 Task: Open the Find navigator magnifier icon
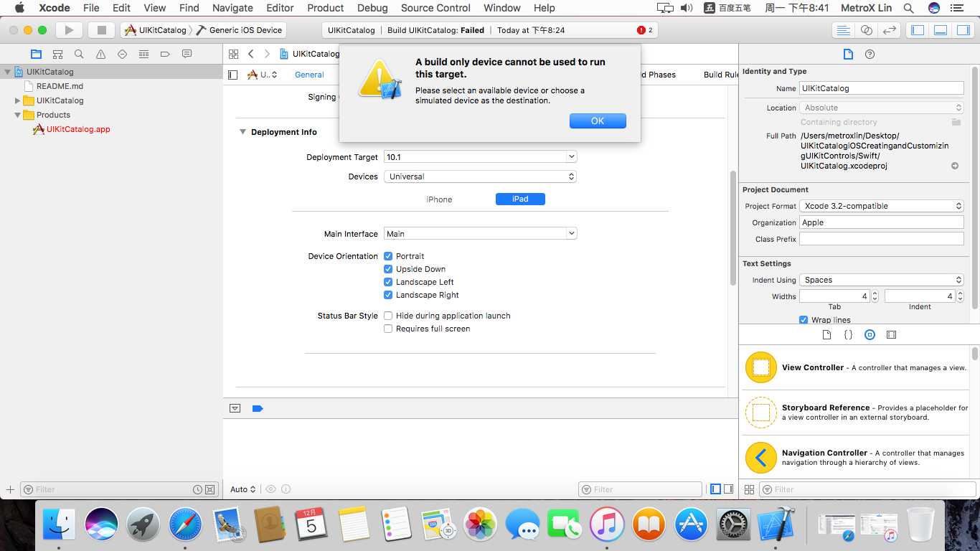click(79, 54)
